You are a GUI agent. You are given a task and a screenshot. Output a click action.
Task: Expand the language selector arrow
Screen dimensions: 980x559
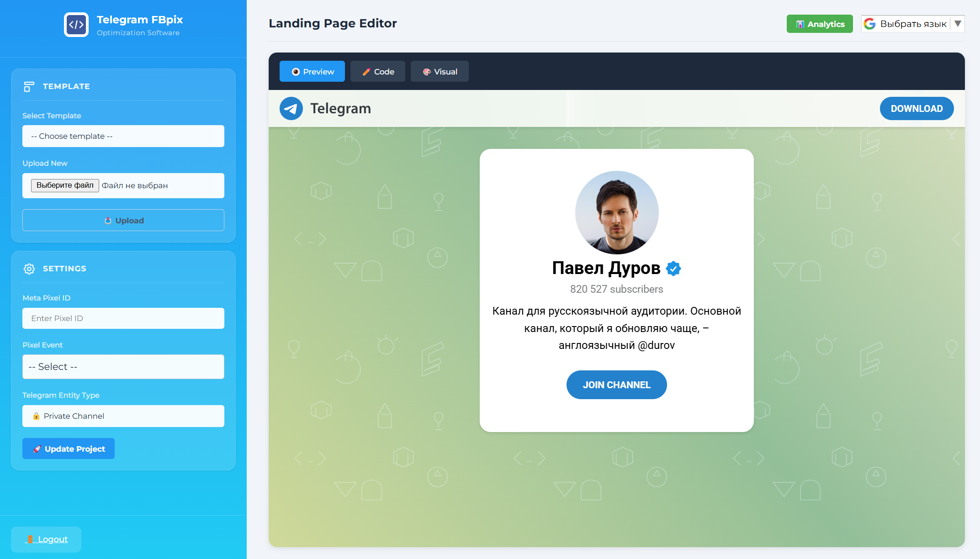[958, 24]
